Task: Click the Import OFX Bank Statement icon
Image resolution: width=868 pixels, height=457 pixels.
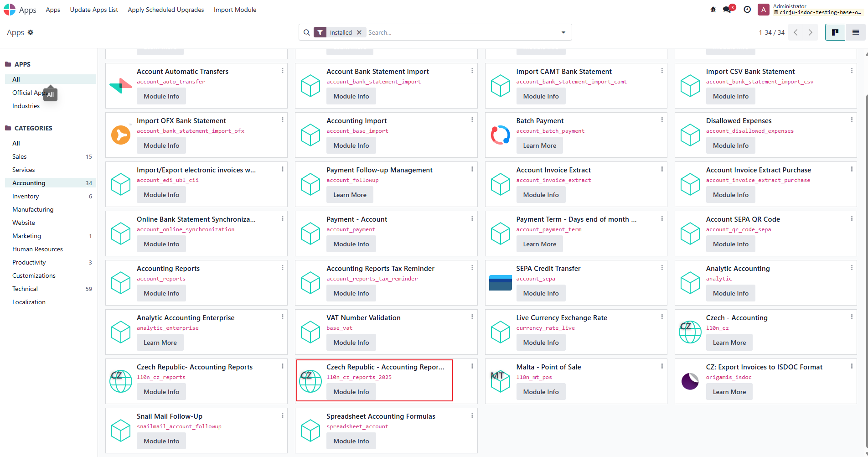Action: click(x=121, y=135)
